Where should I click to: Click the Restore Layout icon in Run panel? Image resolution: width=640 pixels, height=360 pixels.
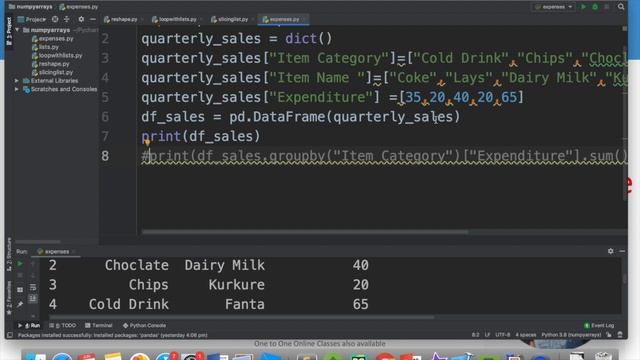pyautogui.click(x=20, y=290)
